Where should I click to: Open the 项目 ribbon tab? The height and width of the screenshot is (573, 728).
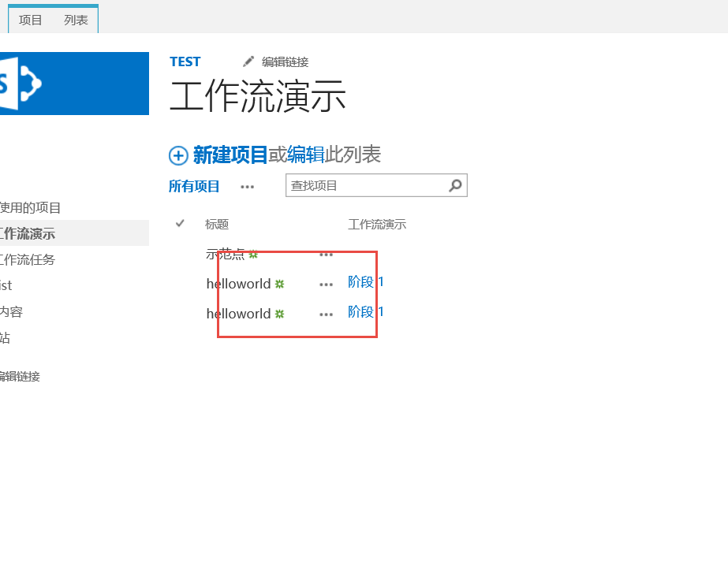click(x=31, y=20)
